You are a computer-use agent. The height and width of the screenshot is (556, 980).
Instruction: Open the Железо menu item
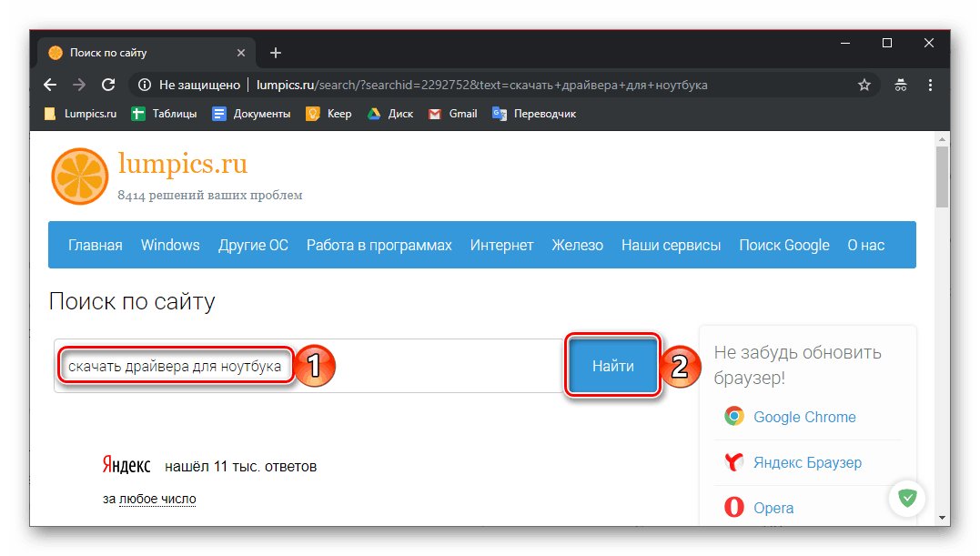[x=578, y=246]
